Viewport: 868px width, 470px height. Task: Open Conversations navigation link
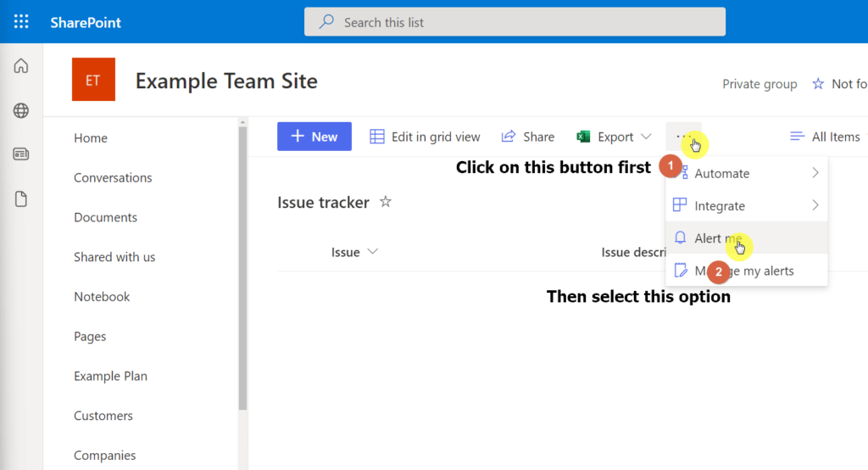point(113,178)
